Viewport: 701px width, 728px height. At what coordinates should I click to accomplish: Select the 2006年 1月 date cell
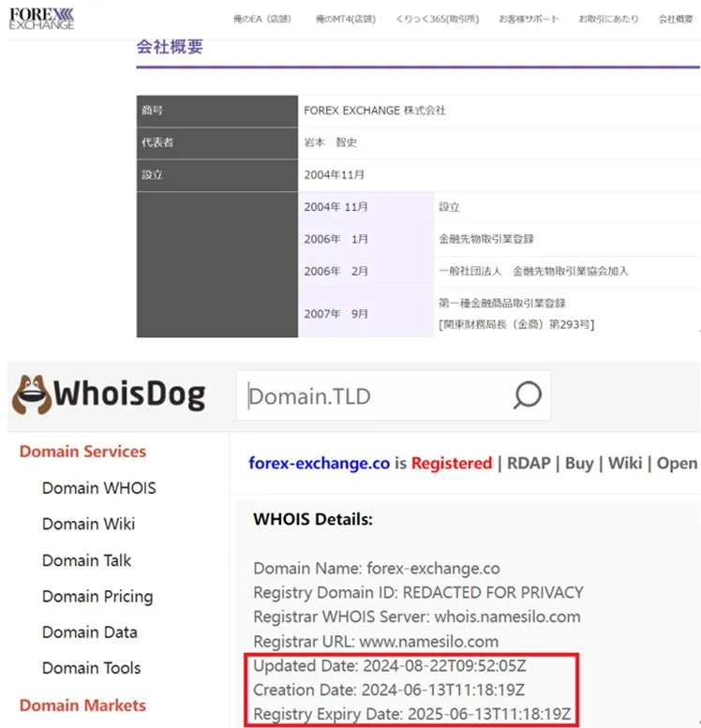(365, 239)
